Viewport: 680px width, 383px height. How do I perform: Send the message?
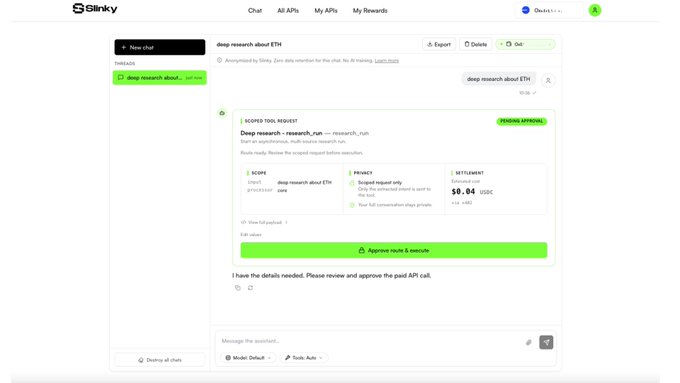tap(546, 342)
